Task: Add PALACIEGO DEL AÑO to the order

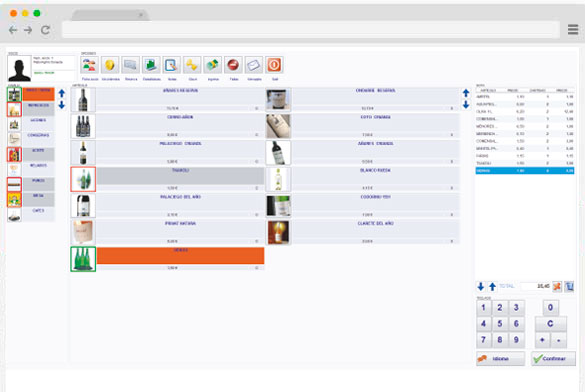Action: [x=180, y=206]
